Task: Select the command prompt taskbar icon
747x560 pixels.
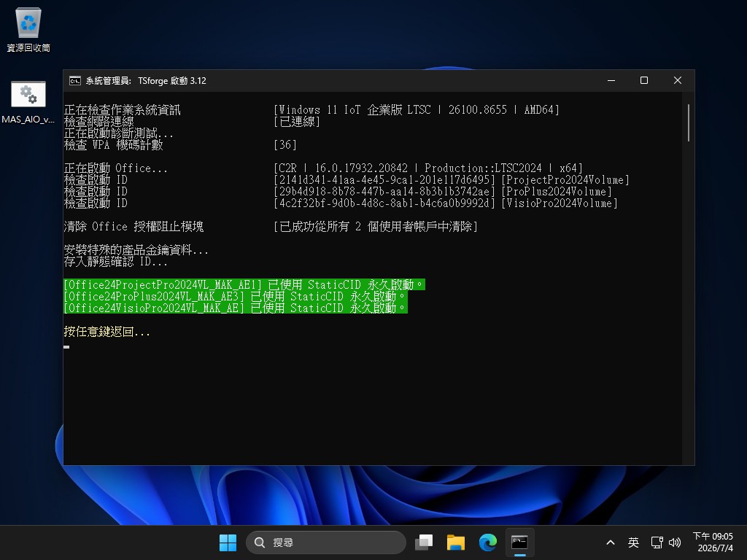Action: pos(519,542)
